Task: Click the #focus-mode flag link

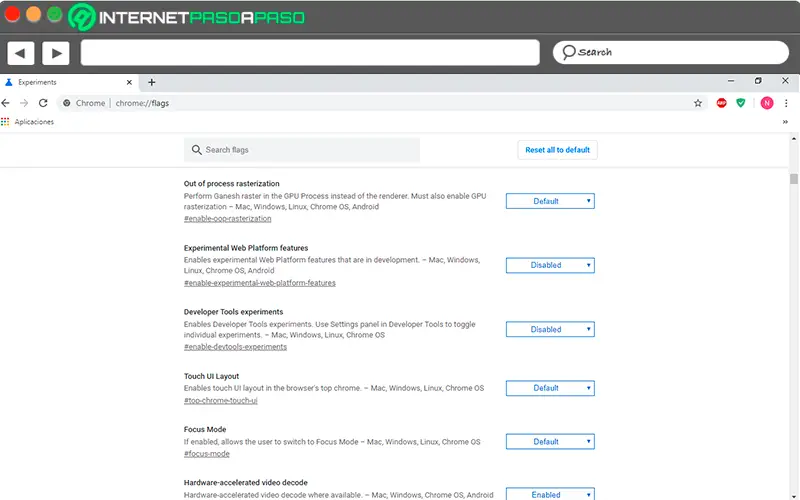Action: [x=205, y=453]
